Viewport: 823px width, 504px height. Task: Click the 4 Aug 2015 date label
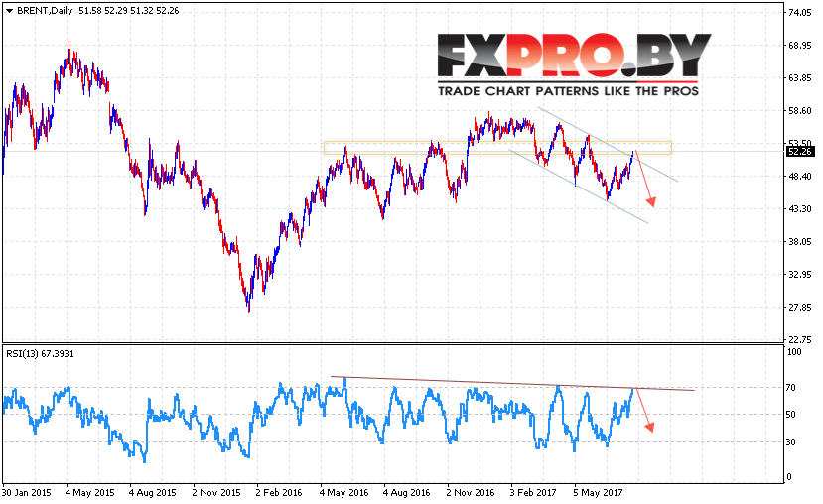pos(153,493)
